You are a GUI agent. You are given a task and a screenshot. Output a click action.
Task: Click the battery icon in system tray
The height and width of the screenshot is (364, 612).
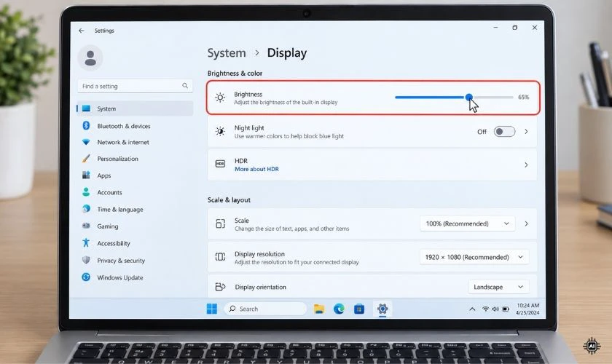[506, 309]
